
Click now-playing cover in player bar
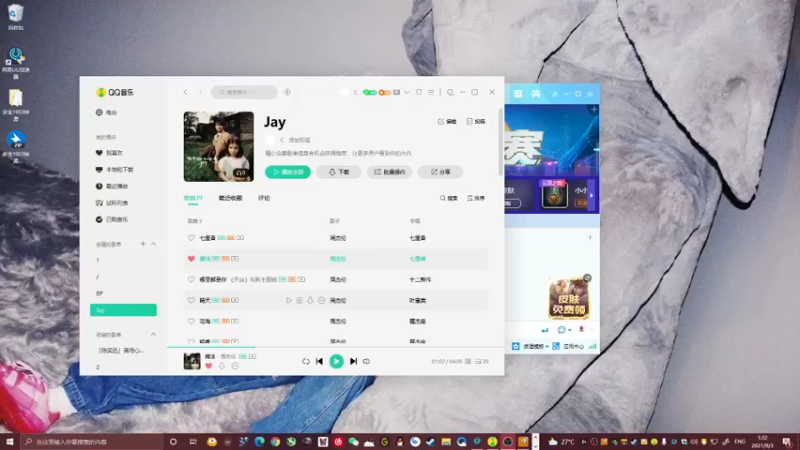[192, 361]
